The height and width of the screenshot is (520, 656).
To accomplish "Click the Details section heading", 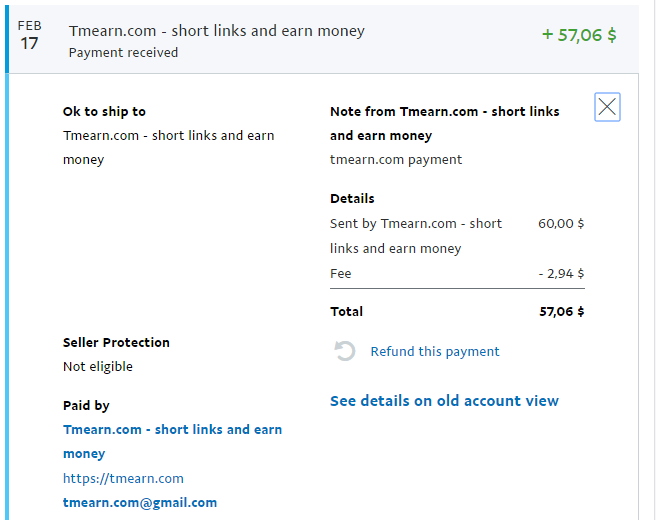I will tap(352, 198).
